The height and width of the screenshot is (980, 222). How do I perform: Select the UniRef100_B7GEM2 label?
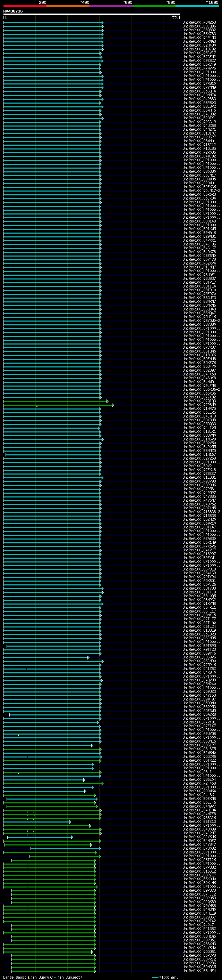[199, 57]
